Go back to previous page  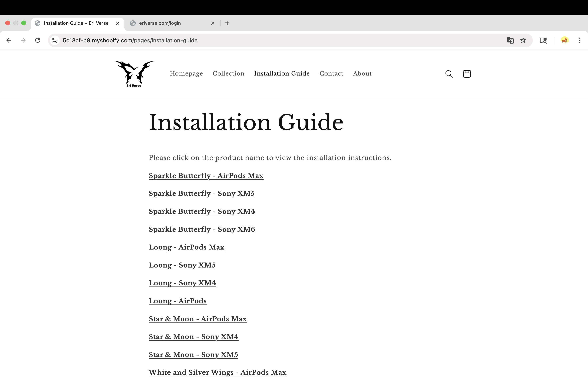tap(9, 40)
